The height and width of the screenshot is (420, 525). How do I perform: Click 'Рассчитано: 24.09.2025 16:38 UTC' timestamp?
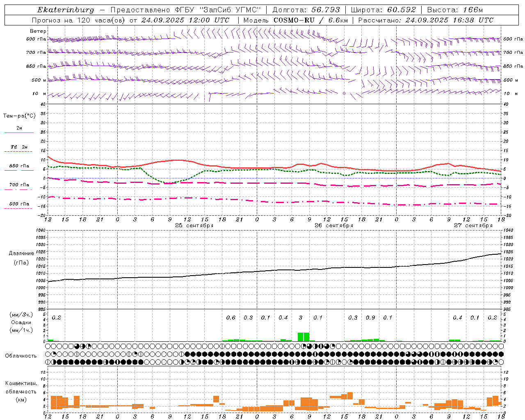(x=426, y=20)
